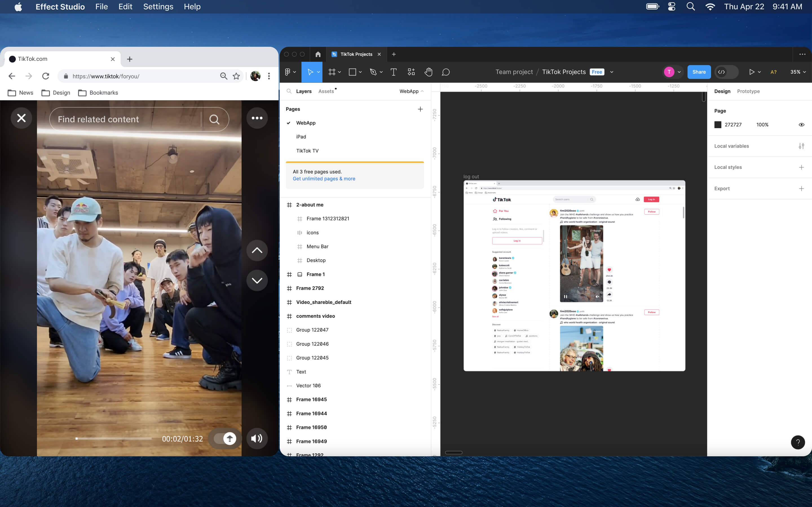Select the Hand tool

[428, 72]
